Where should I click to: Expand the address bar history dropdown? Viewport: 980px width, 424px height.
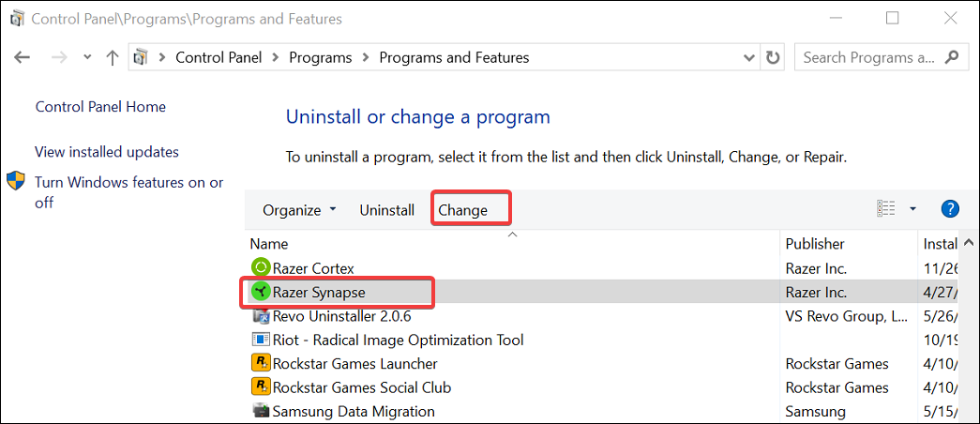[x=748, y=57]
